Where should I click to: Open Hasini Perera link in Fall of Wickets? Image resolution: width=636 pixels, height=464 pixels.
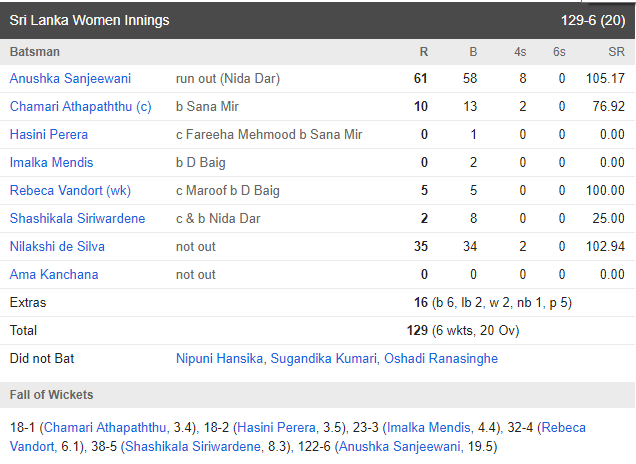[276, 427]
